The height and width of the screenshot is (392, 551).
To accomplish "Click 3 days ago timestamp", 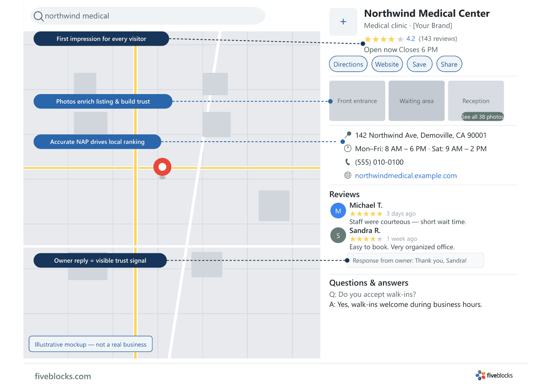I will pyautogui.click(x=401, y=214).
